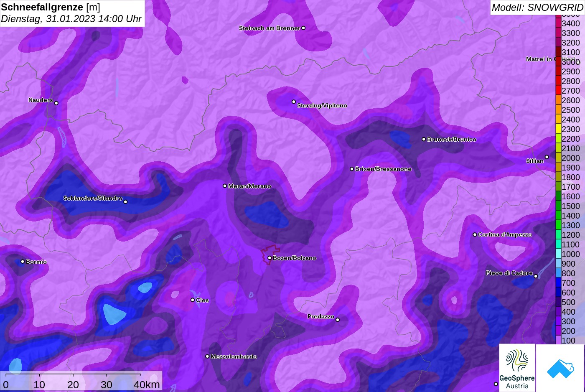Click the Modell: SNOWGRID label
585x392 pixels.
[x=537, y=7]
